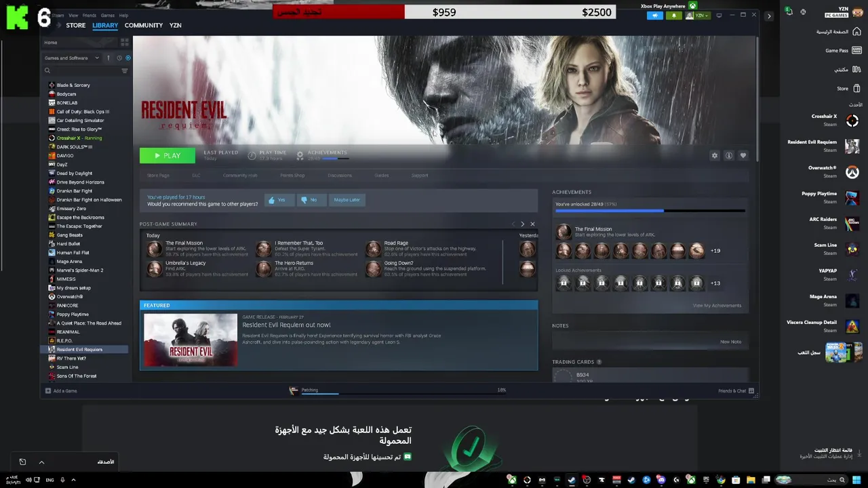Image resolution: width=868 pixels, height=488 pixels.
Task: Click Add a Game at bottom left
Action: coord(61,391)
